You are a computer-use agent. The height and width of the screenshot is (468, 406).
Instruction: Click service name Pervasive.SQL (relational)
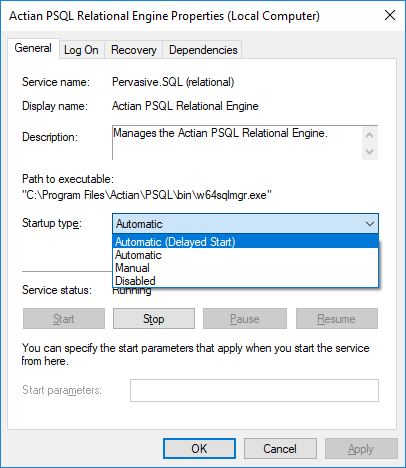point(173,82)
